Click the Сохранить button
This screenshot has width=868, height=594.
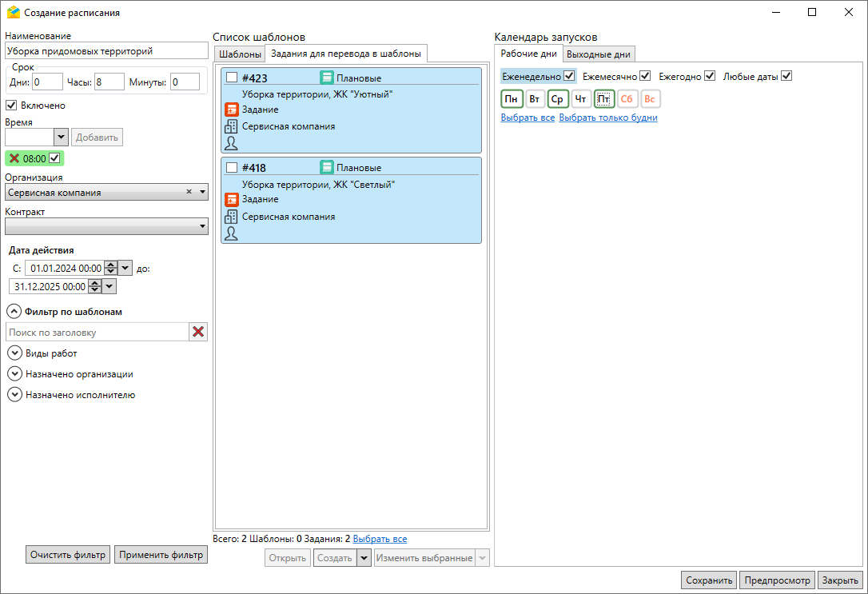(709, 580)
